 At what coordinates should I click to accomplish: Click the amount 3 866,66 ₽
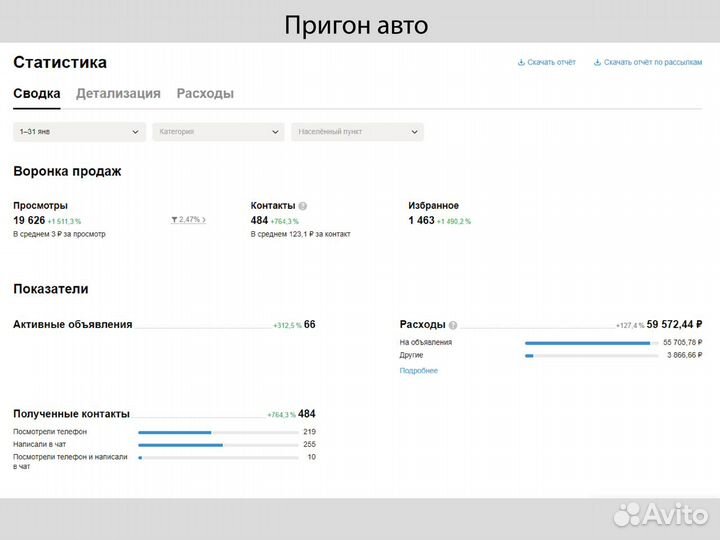685,355
